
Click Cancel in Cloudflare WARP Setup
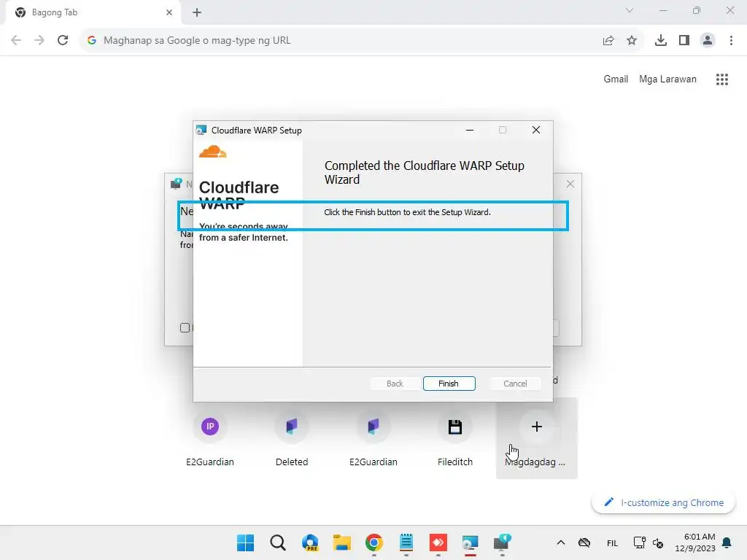point(515,384)
